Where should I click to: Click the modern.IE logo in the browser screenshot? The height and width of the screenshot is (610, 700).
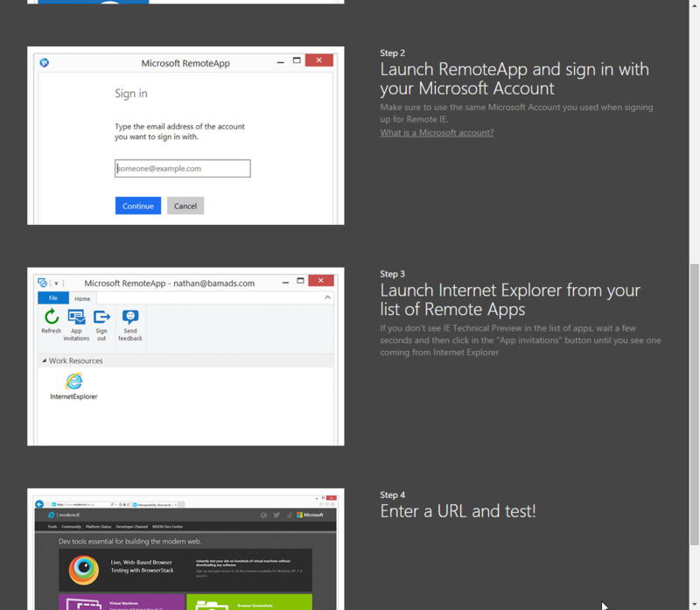[x=64, y=515]
